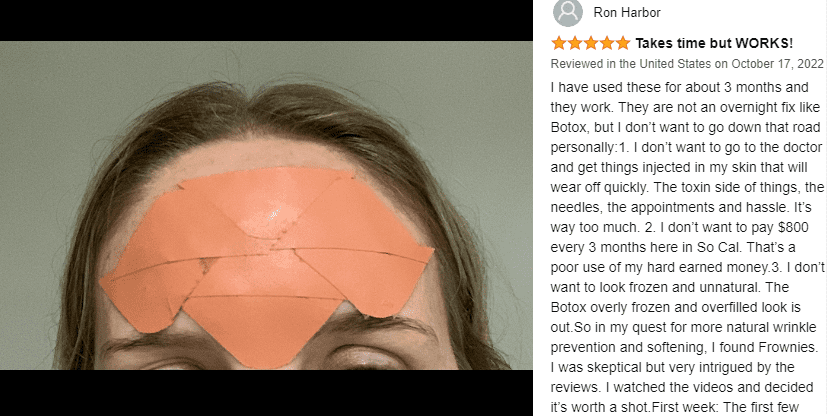Screen dimensions: 827x416
Task: Open the forehead patches review photo
Action: (266, 205)
